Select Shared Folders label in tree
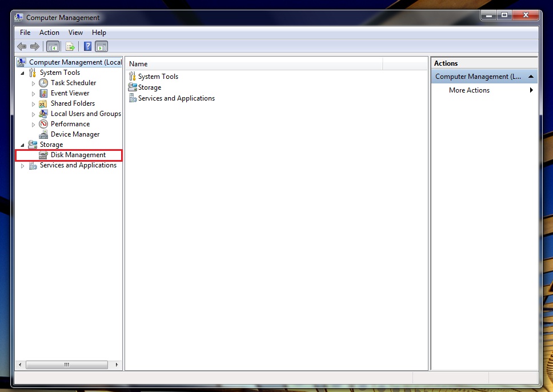Screen dimensions: 553x392 click(x=73, y=103)
